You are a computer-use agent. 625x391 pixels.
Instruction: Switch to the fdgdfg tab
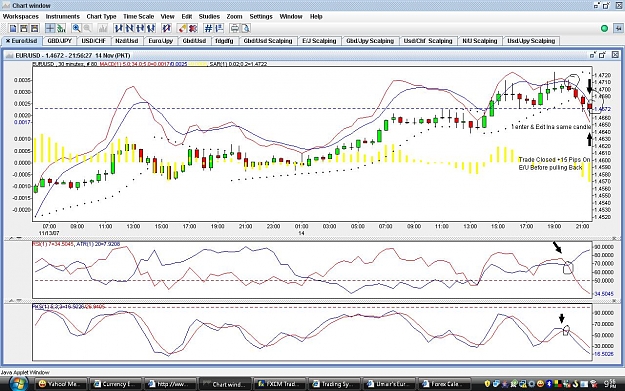coord(224,41)
